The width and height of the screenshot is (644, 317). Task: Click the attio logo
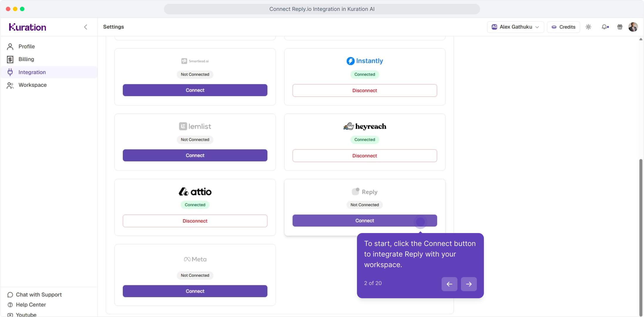pos(195,192)
